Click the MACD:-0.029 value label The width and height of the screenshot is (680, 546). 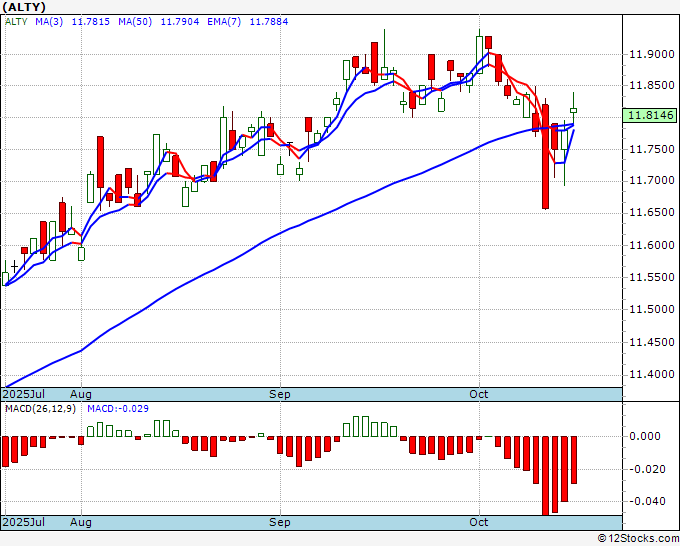point(118,409)
